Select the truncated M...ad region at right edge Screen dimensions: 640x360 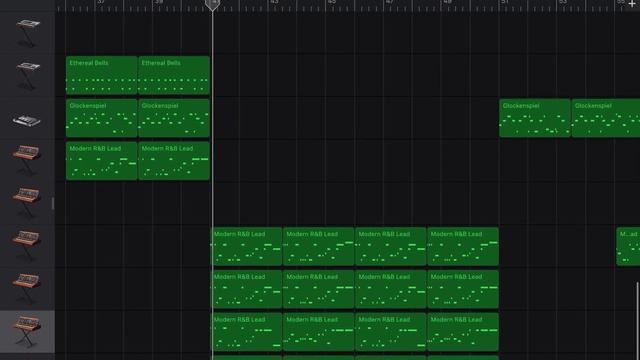(x=628, y=247)
